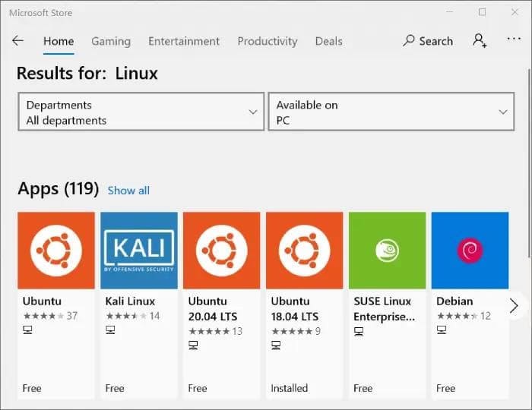Click the Ubuntu 20.04 LTS title
The image size is (532, 410).
(x=213, y=309)
